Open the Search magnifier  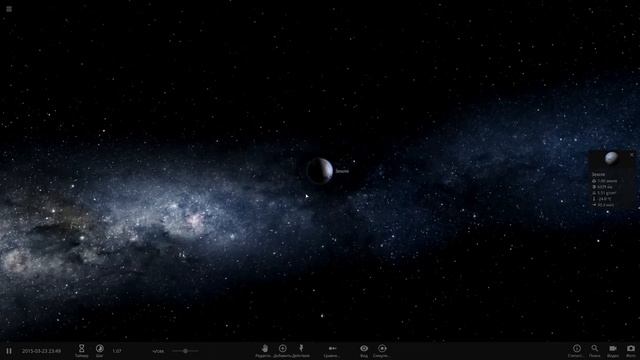(595, 350)
